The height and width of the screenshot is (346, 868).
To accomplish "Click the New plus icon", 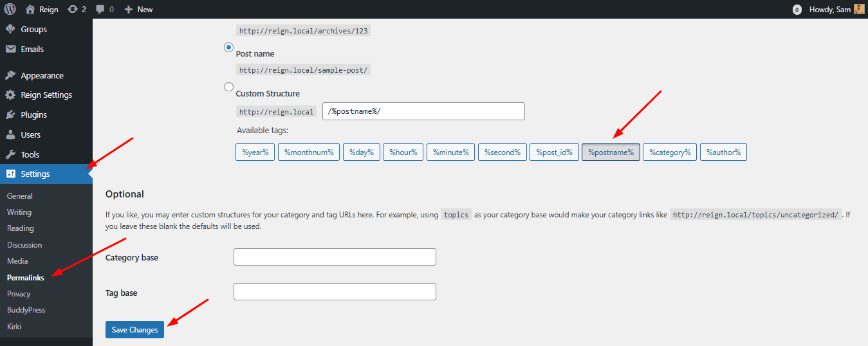I will (128, 10).
